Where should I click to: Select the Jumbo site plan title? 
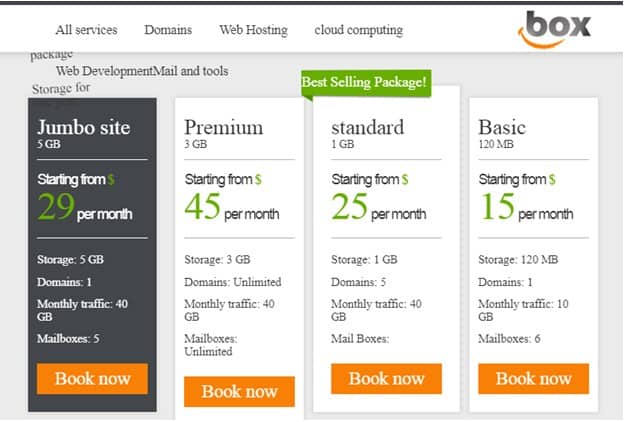[x=84, y=127]
